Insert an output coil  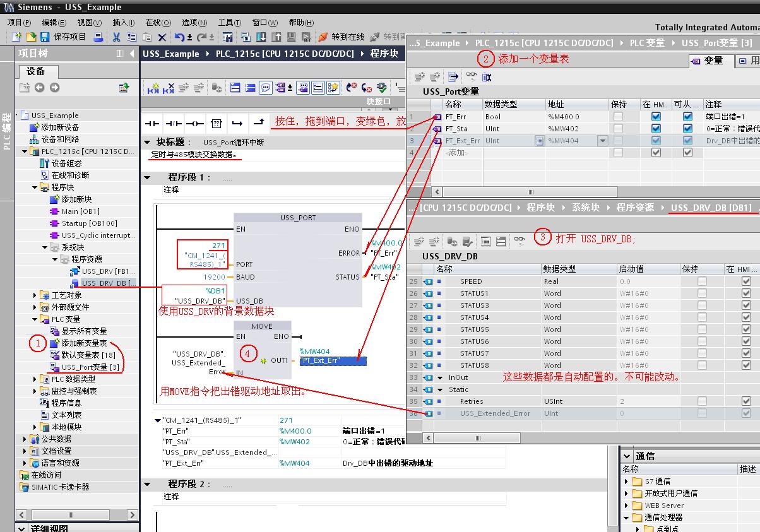tap(194, 122)
